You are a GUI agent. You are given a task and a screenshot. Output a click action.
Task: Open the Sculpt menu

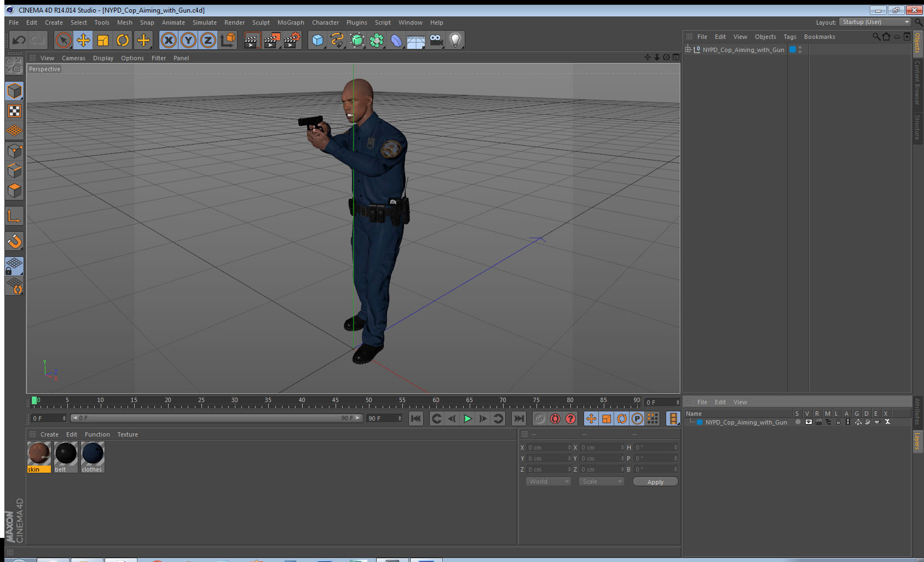[x=261, y=22]
